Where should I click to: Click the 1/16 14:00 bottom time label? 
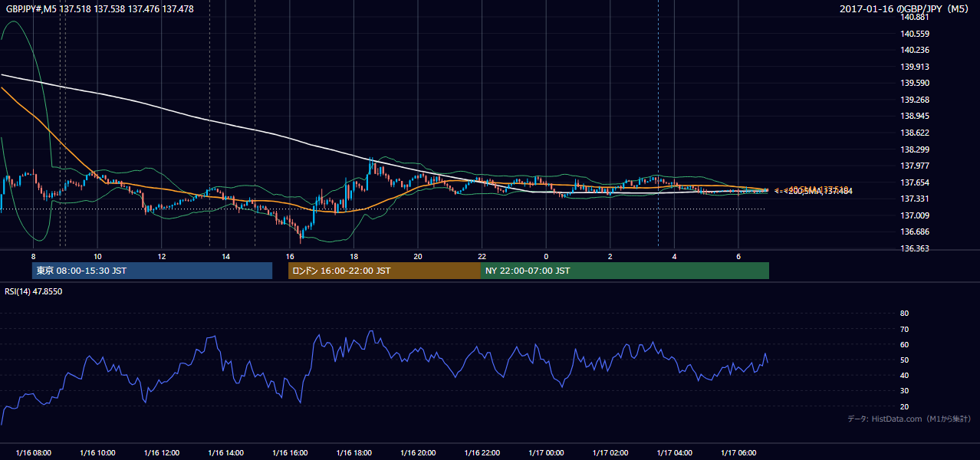point(225,453)
